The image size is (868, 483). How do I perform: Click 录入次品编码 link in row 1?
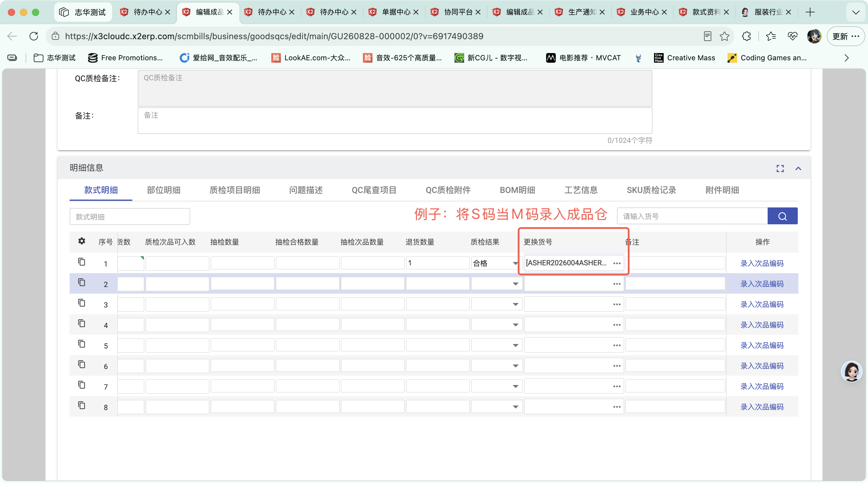click(762, 263)
